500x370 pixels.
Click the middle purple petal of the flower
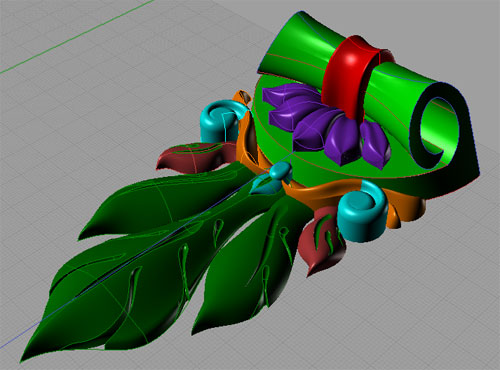tap(313, 132)
